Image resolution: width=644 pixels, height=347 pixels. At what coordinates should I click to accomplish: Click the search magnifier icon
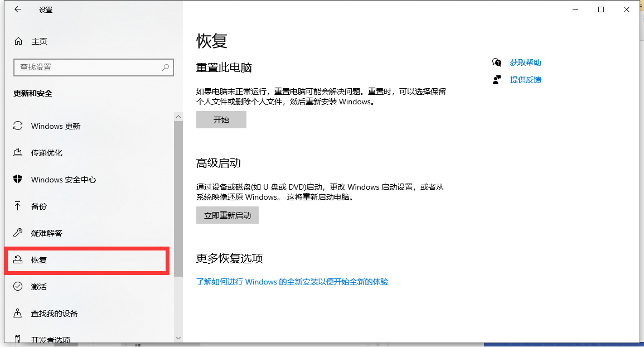point(166,67)
